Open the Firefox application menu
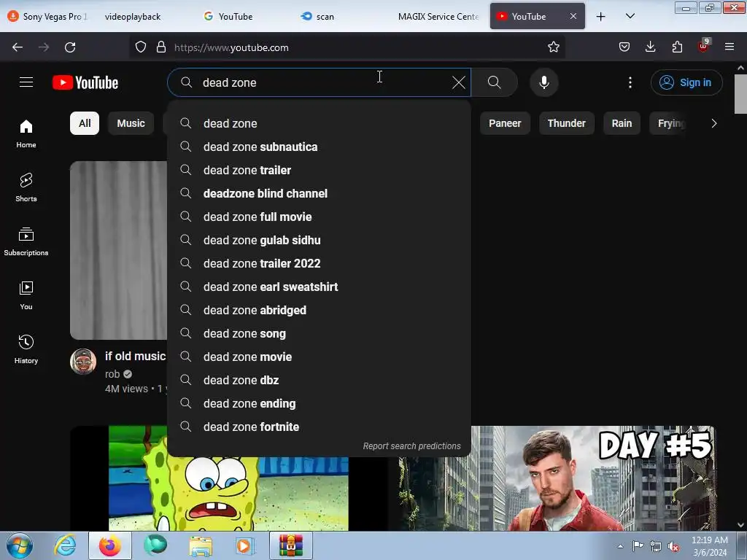Image resolution: width=747 pixels, height=560 pixels. point(729,47)
